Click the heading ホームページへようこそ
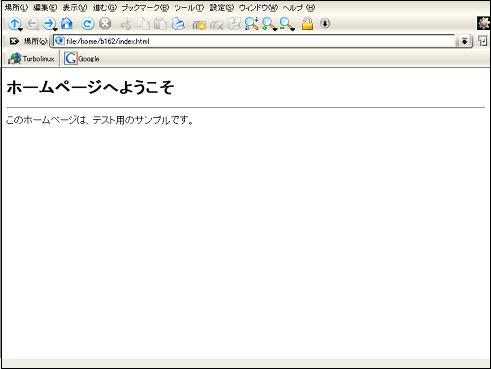Viewport: 491px width, 369px height. [x=90, y=87]
